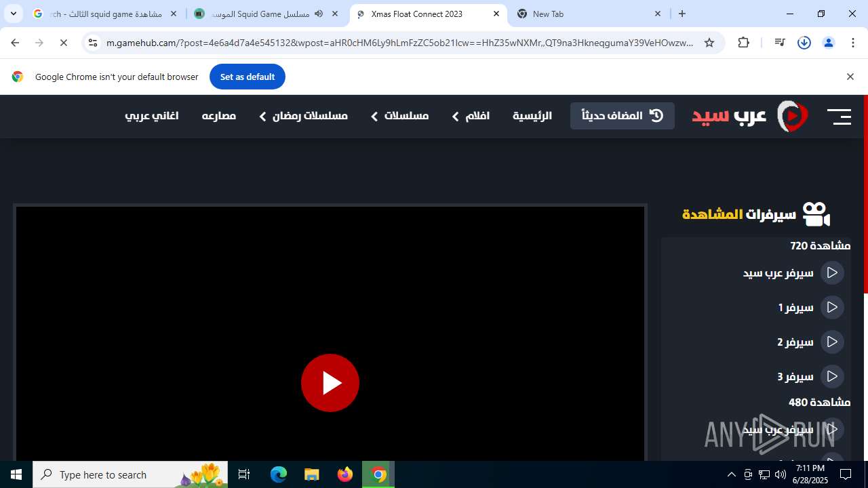Open the hamburger menu on Arabseed site
The image size is (868, 488).
point(839,117)
